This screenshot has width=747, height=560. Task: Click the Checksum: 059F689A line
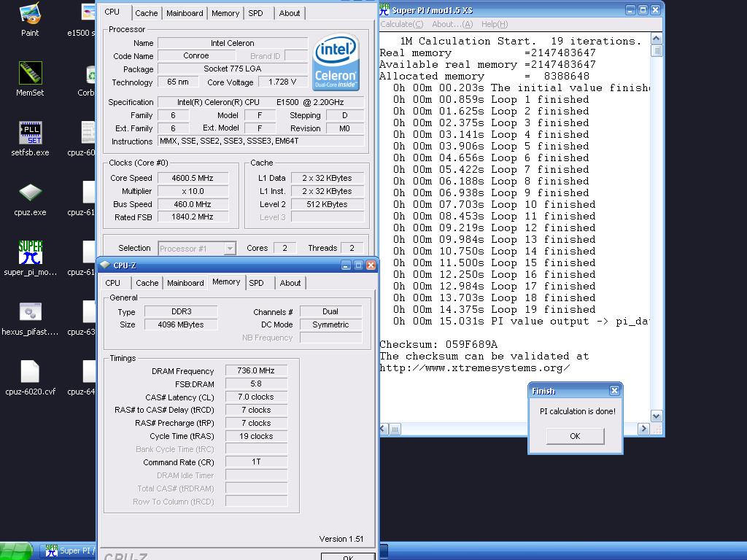tap(438, 344)
